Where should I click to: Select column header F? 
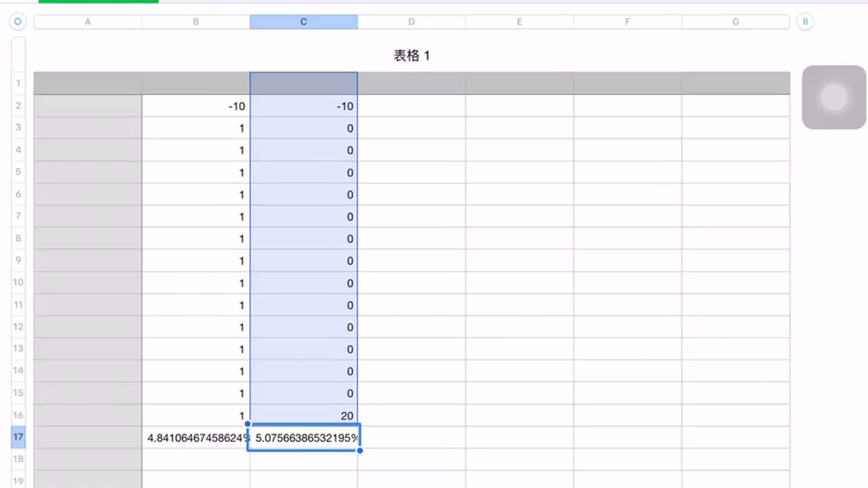tap(627, 22)
